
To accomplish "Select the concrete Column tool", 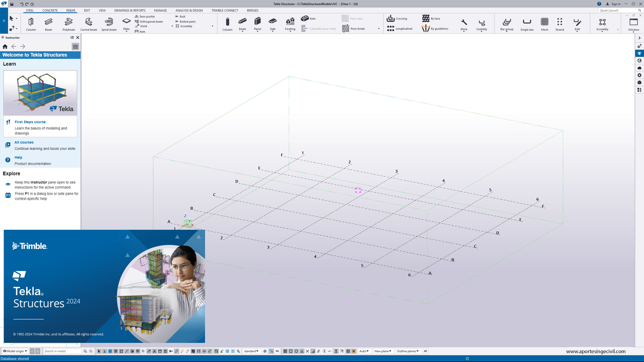I will (227, 24).
